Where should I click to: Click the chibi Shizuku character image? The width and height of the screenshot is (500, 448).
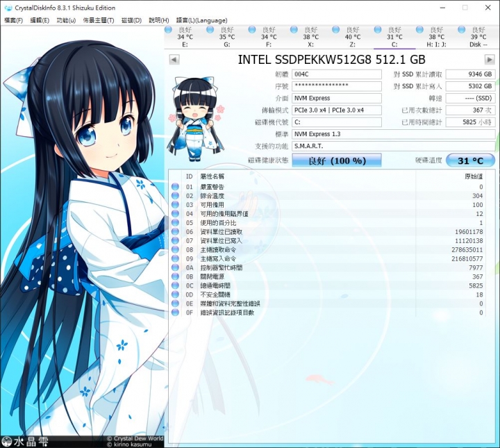pos(196,119)
